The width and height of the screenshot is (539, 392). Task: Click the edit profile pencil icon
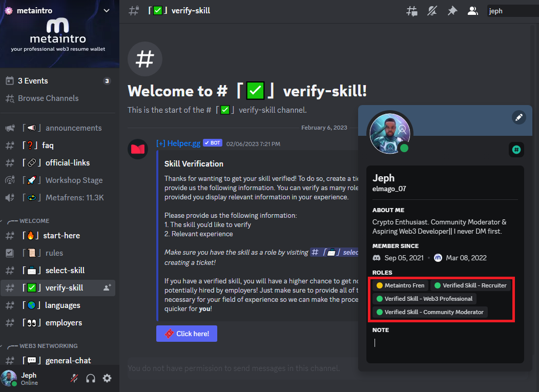coord(519,117)
